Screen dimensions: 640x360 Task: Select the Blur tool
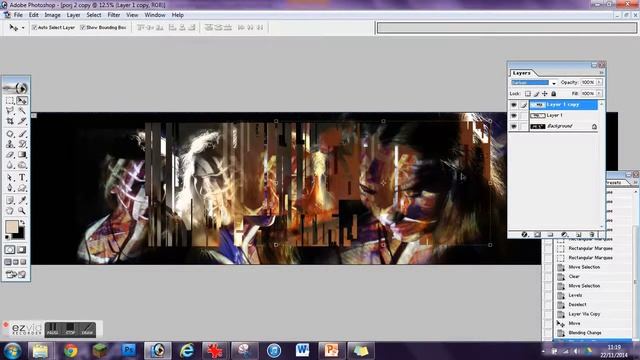[x=10, y=165]
